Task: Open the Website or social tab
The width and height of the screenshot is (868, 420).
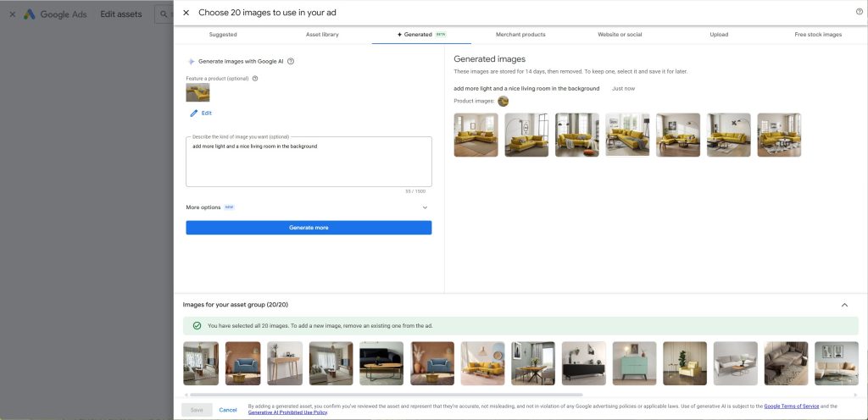Action: 620,34
